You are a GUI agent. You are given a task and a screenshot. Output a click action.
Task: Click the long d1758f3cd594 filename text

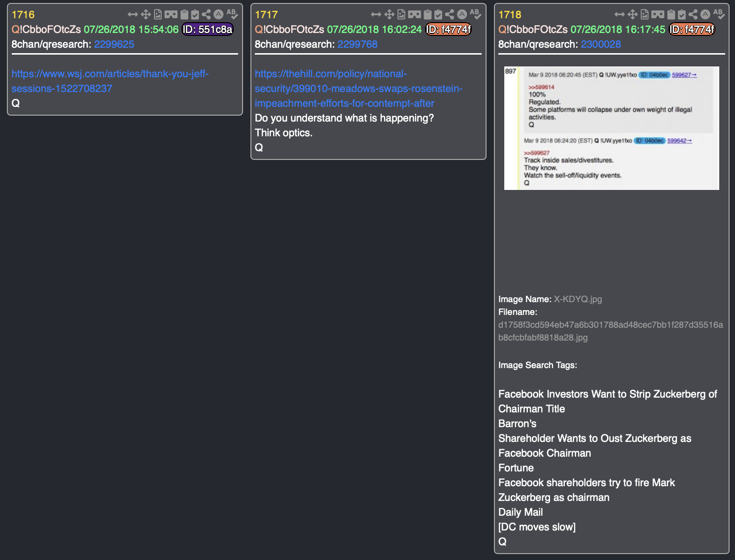611,331
